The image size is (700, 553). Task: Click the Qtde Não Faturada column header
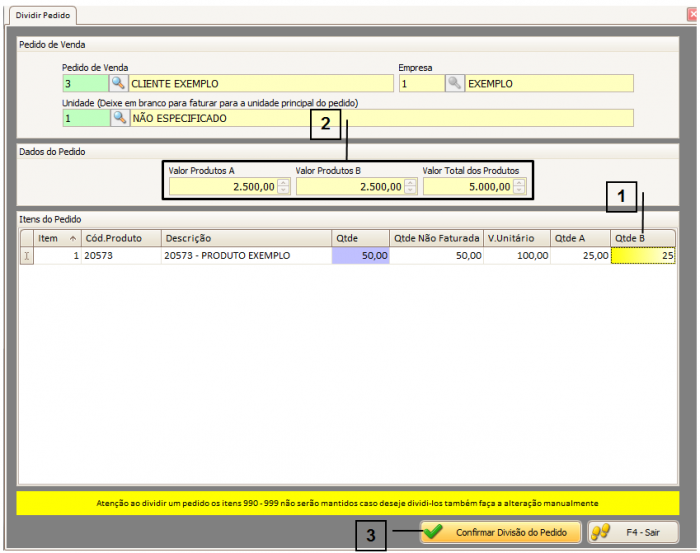click(436, 238)
